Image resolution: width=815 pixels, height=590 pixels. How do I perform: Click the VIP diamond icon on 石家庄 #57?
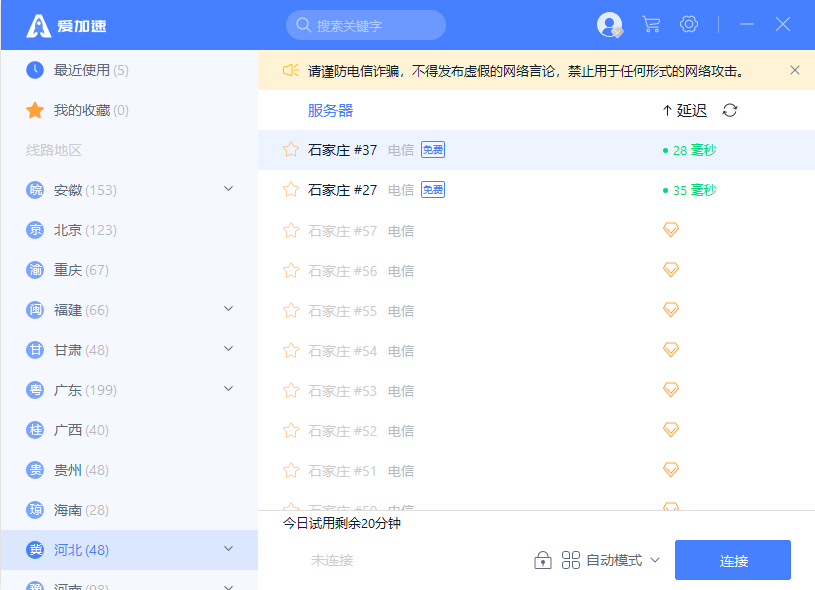[x=670, y=229]
